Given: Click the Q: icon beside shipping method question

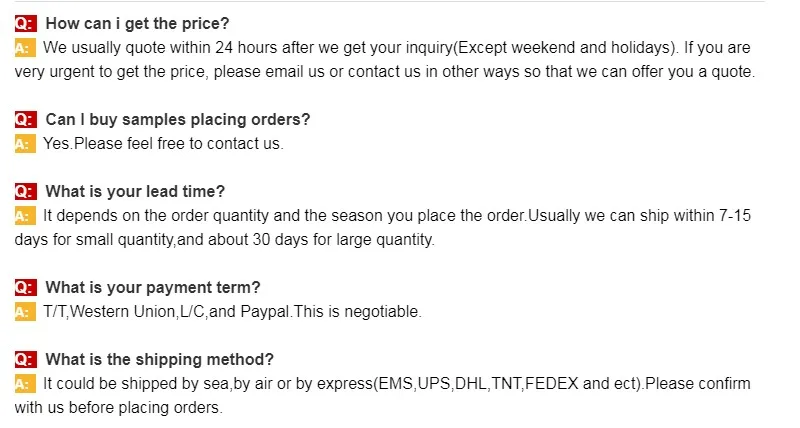Looking at the screenshot, I should tap(25, 359).
